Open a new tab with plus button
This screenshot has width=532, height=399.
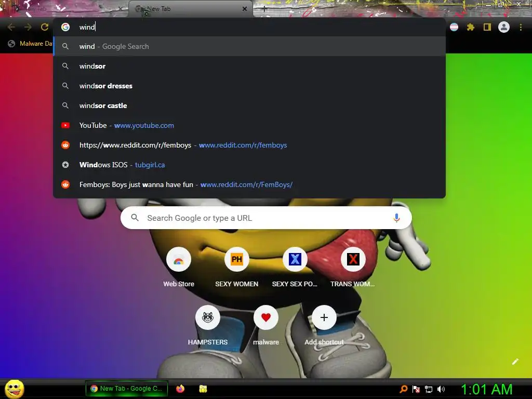pos(264,9)
